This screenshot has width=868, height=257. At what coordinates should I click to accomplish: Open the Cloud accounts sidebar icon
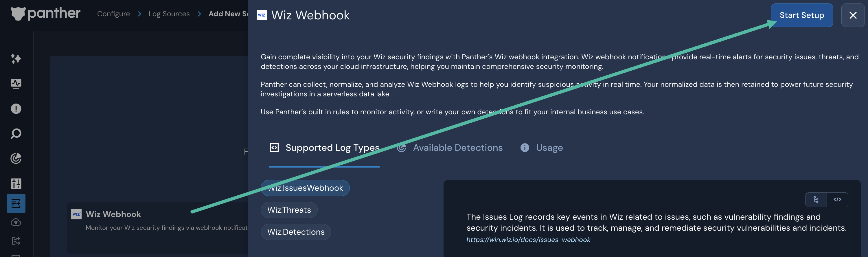[x=16, y=222]
